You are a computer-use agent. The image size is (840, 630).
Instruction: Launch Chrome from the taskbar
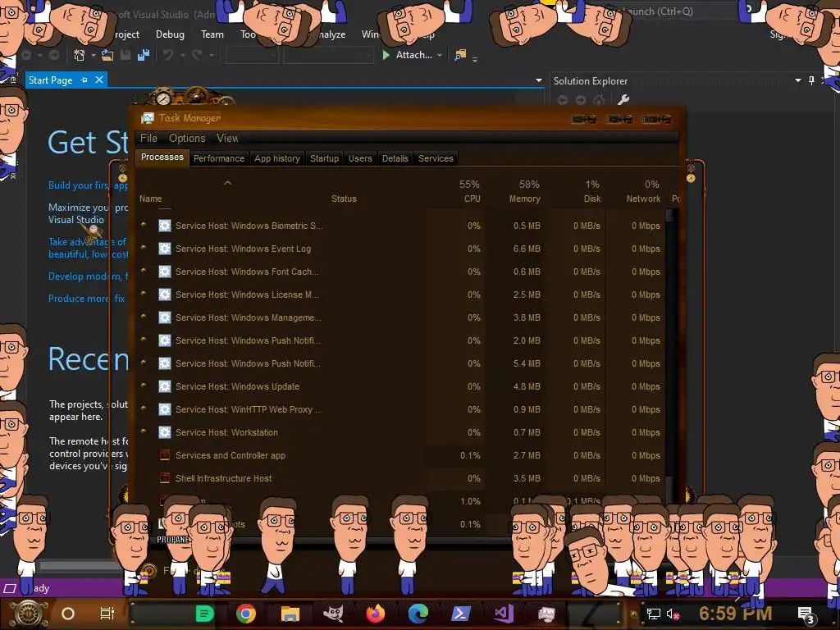pyautogui.click(x=246, y=614)
